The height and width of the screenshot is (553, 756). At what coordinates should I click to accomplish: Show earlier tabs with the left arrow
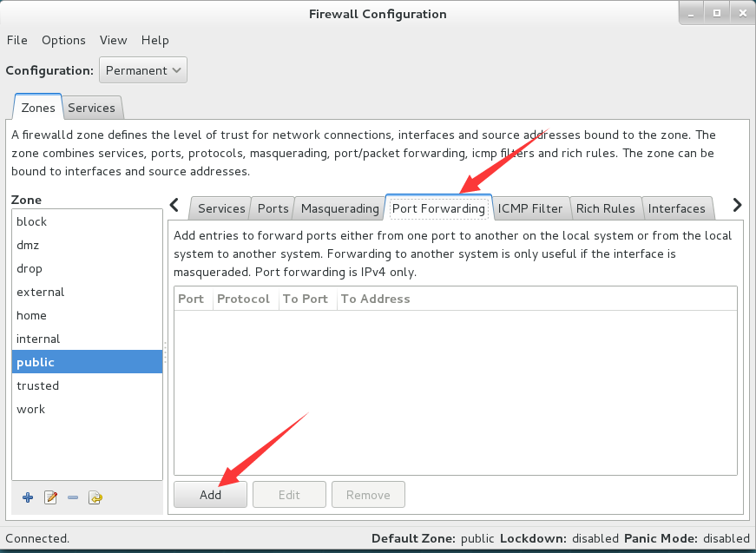pos(174,205)
